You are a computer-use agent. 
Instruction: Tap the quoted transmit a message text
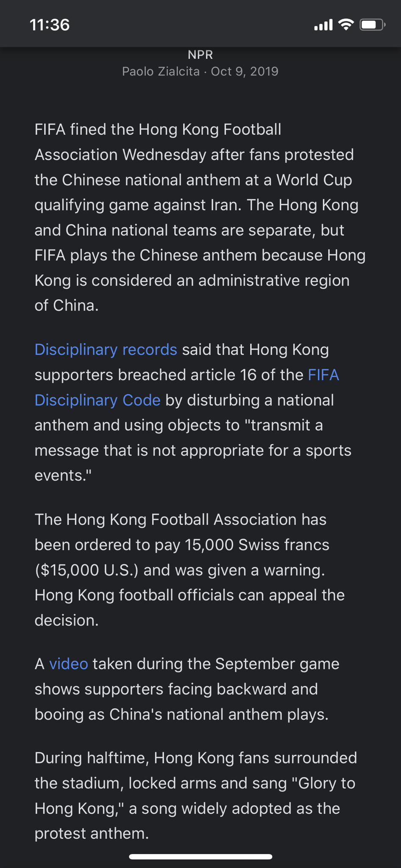193,437
